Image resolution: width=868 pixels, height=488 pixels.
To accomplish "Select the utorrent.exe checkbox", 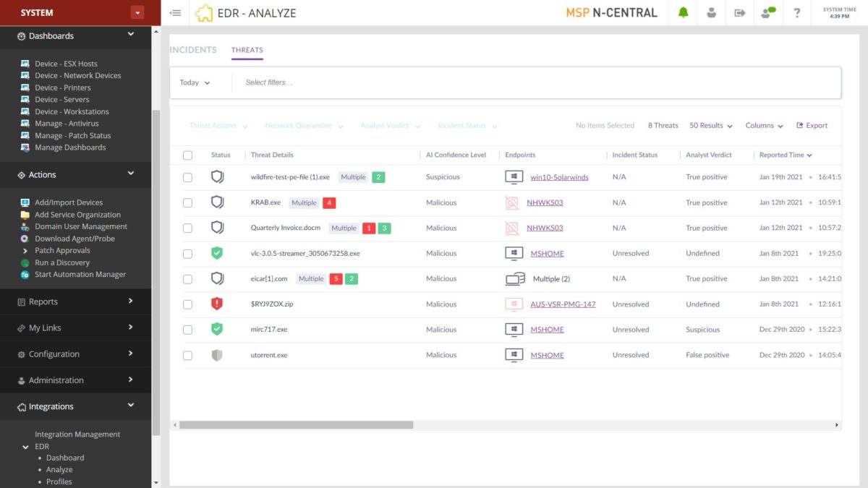I will (188, 355).
